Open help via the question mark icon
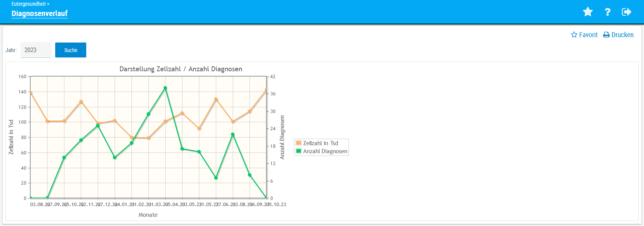 pyautogui.click(x=608, y=12)
